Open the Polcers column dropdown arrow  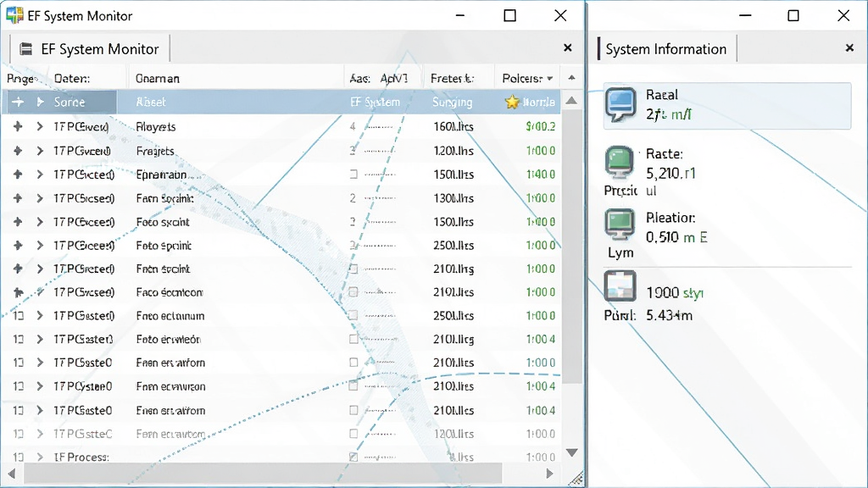click(x=549, y=79)
